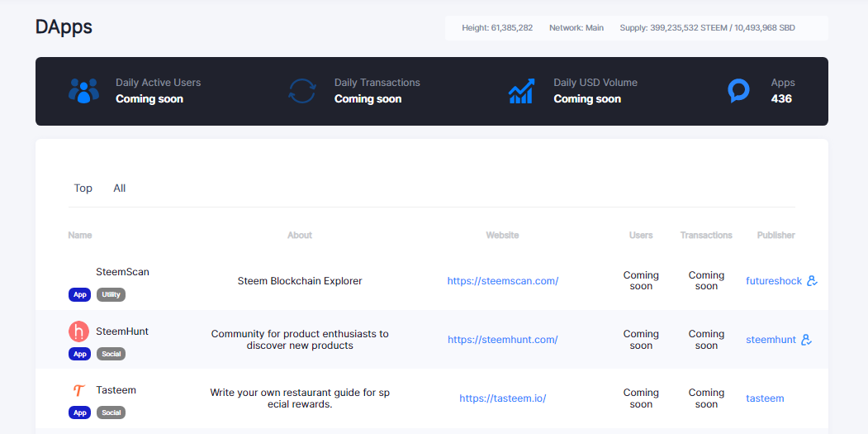This screenshot has height=434, width=868.
Task: Click verified user icon next to steemhunt
Action: coord(807,340)
